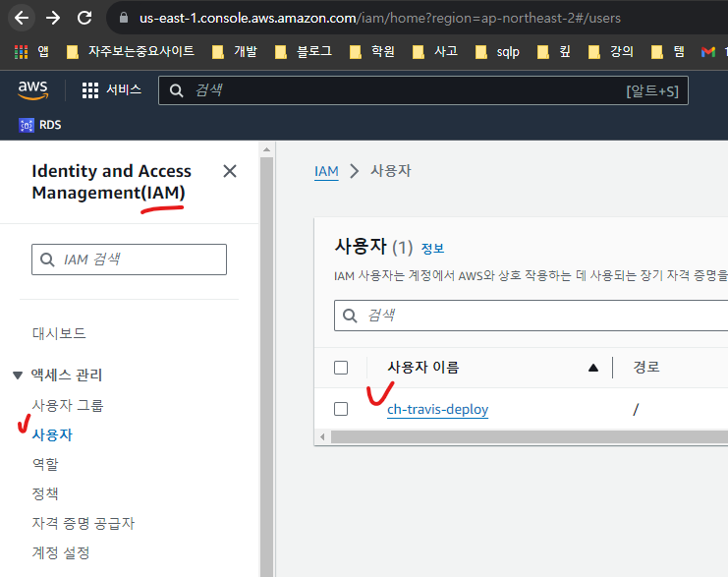728x577 pixels.
Task: Click the 정보 info link
Action: pyautogui.click(x=432, y=249)
